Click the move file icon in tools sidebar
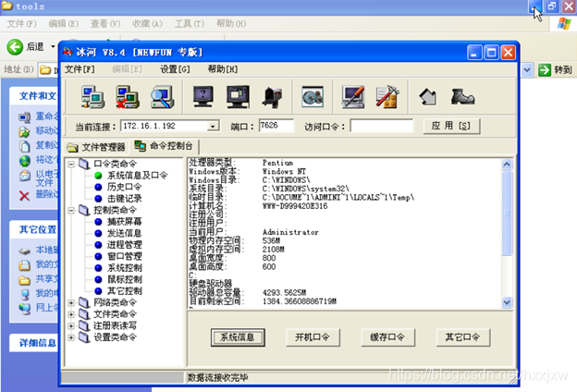The height and width of the screenshot is (392, 577). point(24,132)
